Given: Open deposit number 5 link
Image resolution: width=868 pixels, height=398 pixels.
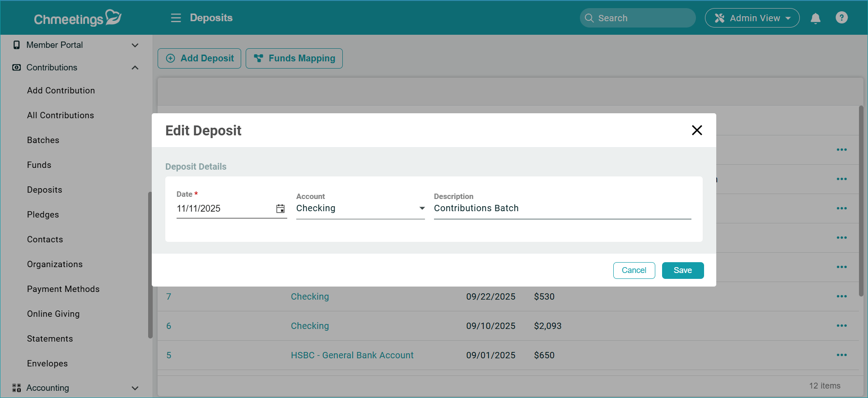Looking at the screenshot, I should [168, 355].
